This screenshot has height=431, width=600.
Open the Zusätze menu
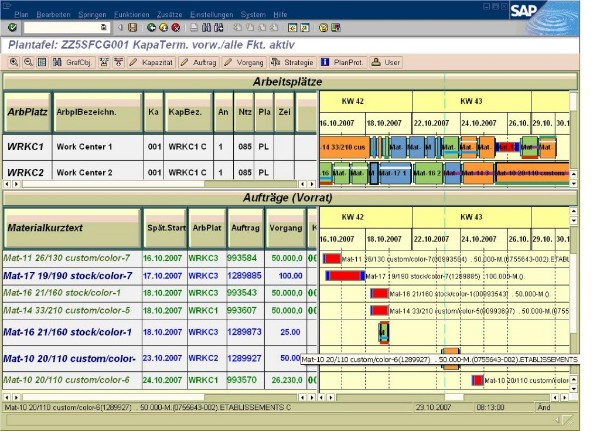pyautogui.click(x=168, y=15)
